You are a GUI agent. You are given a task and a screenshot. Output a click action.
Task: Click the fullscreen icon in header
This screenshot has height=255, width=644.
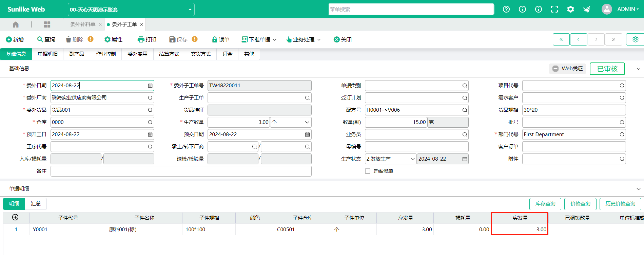point(554,9)
